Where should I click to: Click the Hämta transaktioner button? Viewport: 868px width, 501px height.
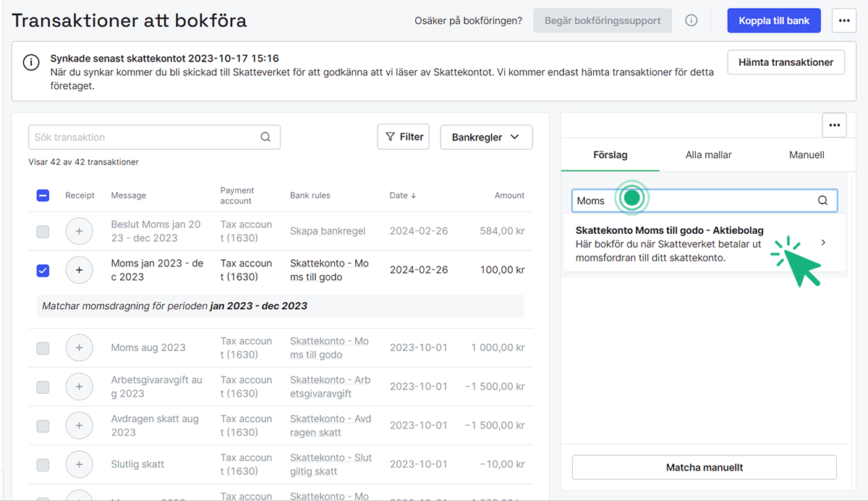click(x=786, y=62)
